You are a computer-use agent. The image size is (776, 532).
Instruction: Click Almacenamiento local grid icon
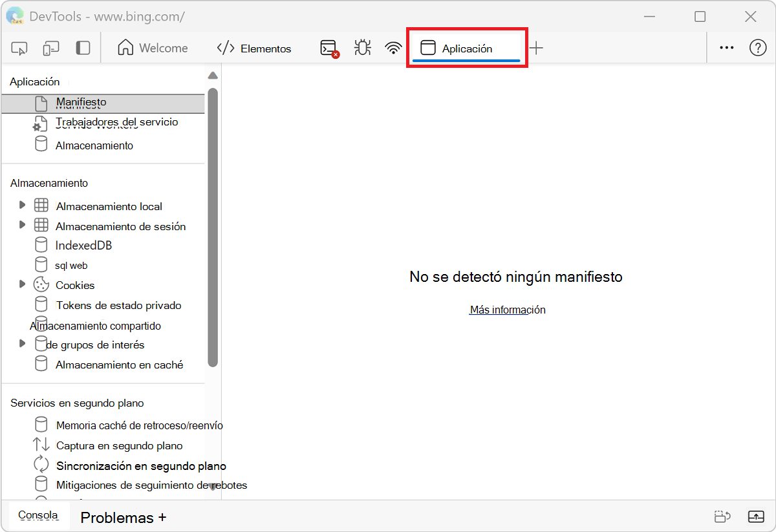(x=41, y=206)
